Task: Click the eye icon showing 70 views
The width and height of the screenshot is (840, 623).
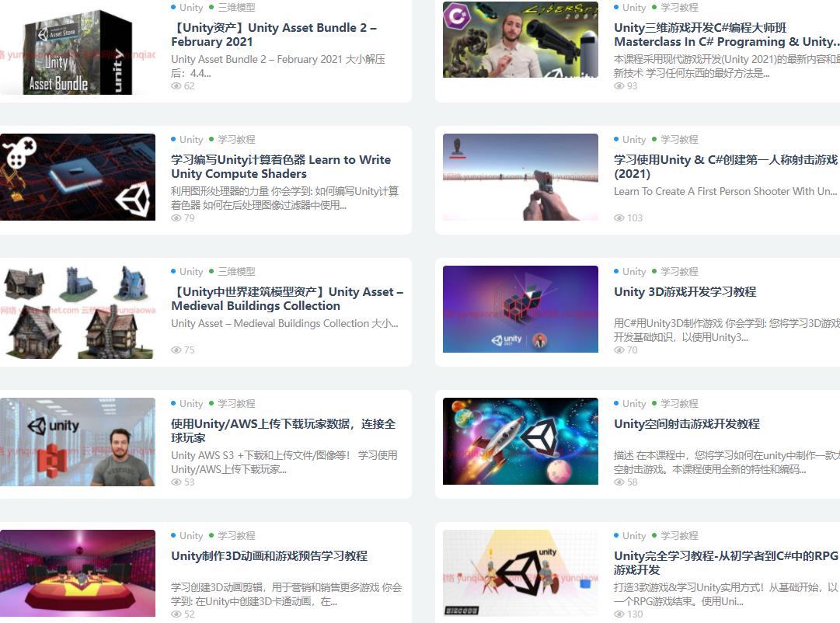Action: tap(619, 350)
